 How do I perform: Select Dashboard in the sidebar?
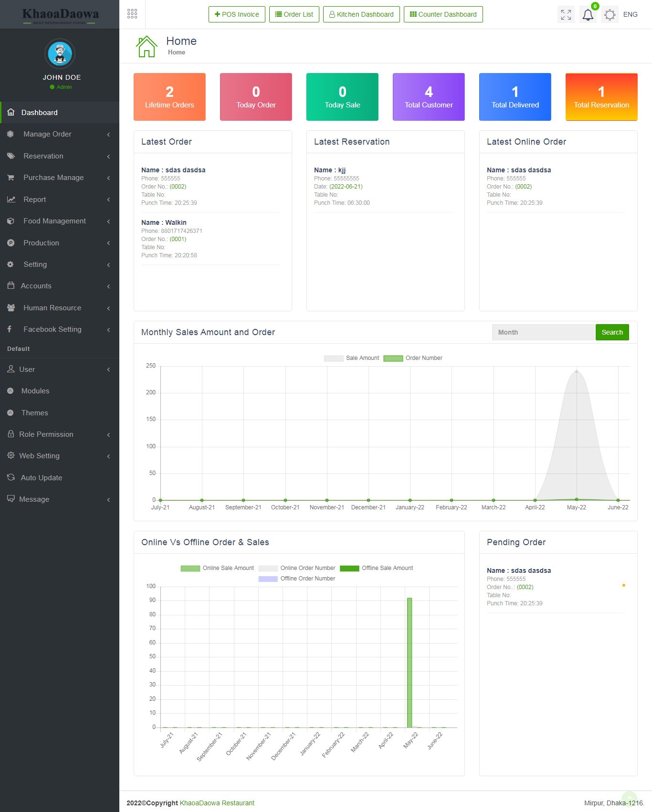(x=39, y=113)
